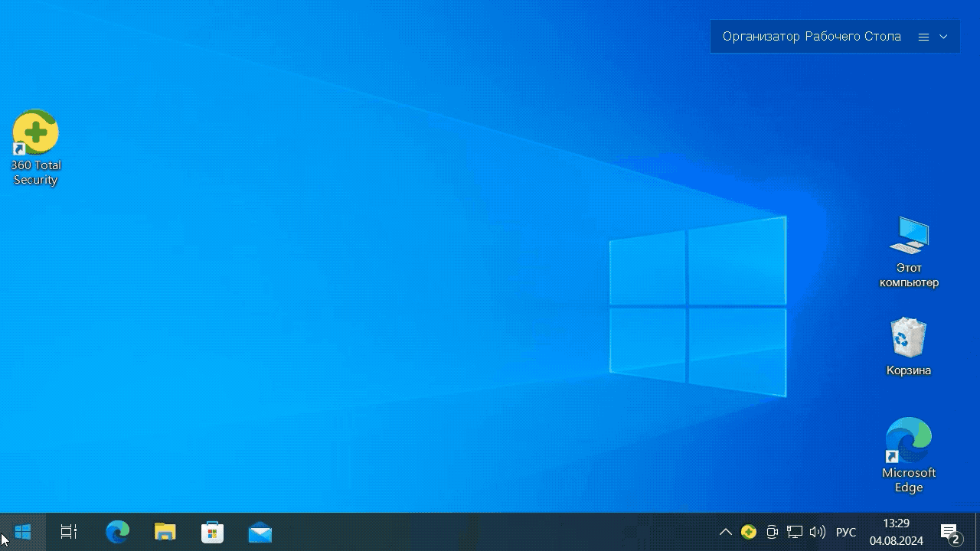980x551 pixels.
Task: Open the Windows Start menu
Action: coord(22,532)
